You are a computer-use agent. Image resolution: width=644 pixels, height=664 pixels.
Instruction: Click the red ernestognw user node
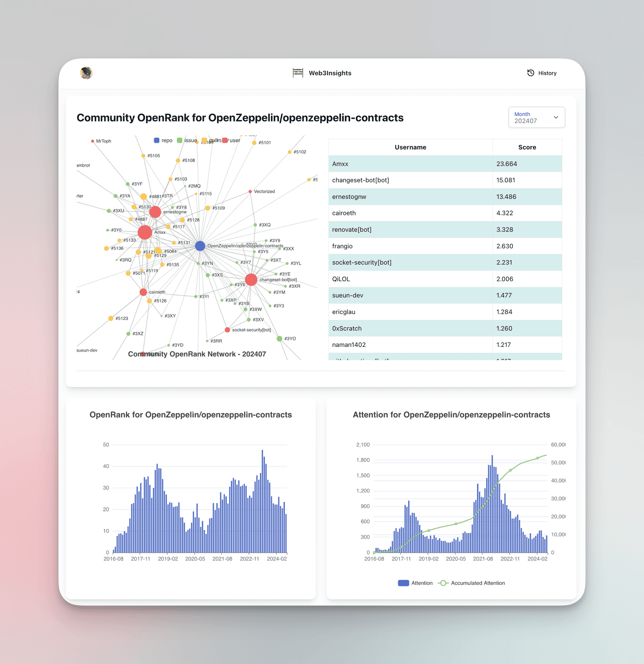[x=155, y=212]
